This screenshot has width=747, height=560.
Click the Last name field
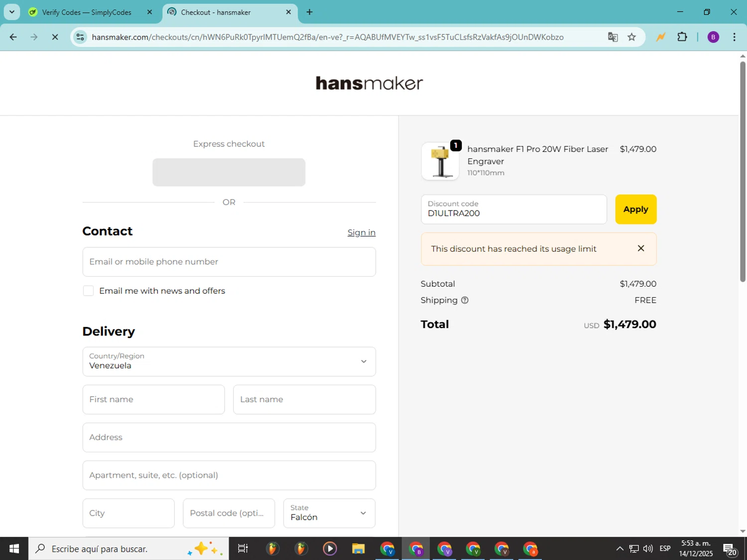pyautogui.click(x=304, y=399)
